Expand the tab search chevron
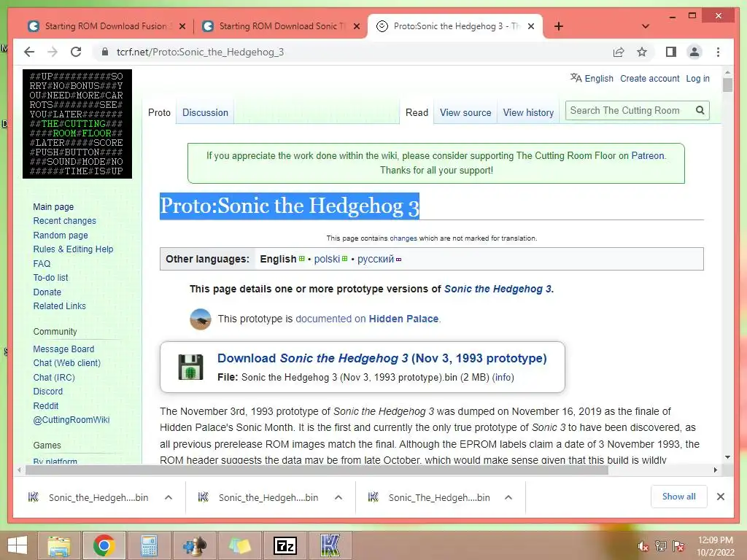The width and height of the screenshot is (747, 560). 646,26
